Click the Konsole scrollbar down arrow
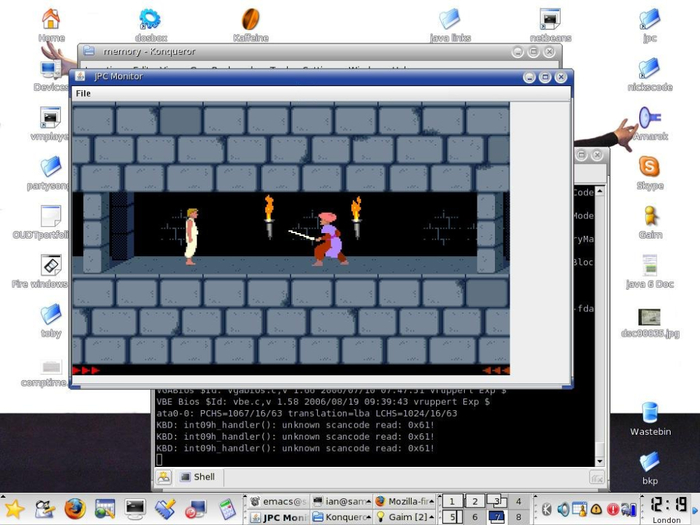700x525 pixels. (600, 461)
